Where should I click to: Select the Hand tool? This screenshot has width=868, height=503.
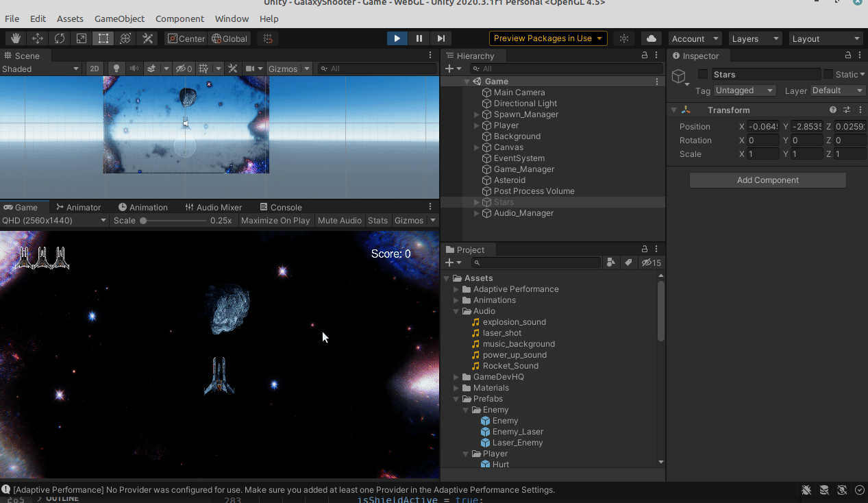click(x=16, y=38)
